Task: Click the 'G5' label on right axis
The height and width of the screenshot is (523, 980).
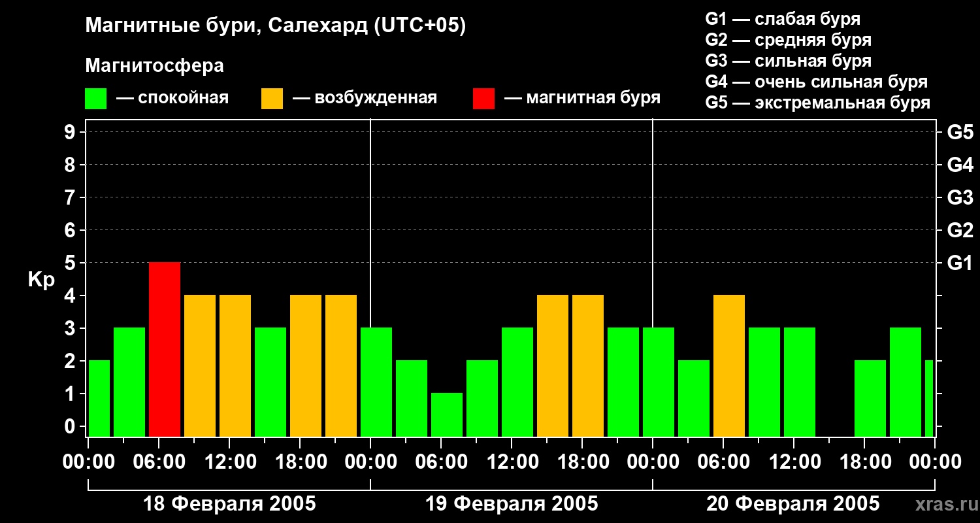Action: click(960, 132)
